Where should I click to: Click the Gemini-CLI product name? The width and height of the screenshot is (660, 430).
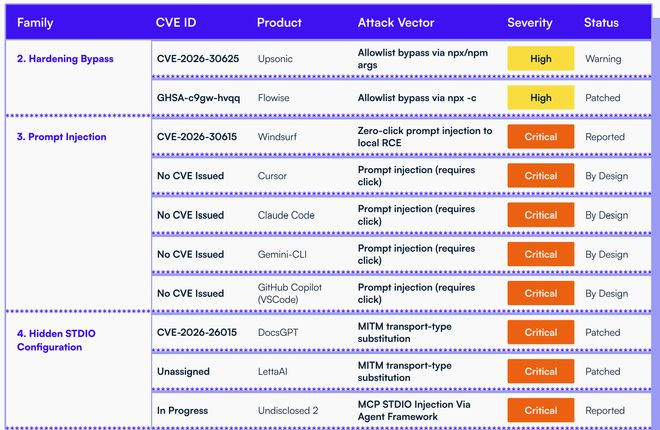tap(282, 254)
